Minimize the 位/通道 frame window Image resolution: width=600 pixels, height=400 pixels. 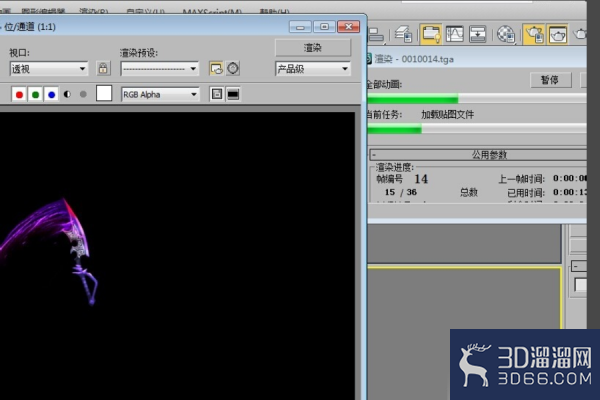300,27
